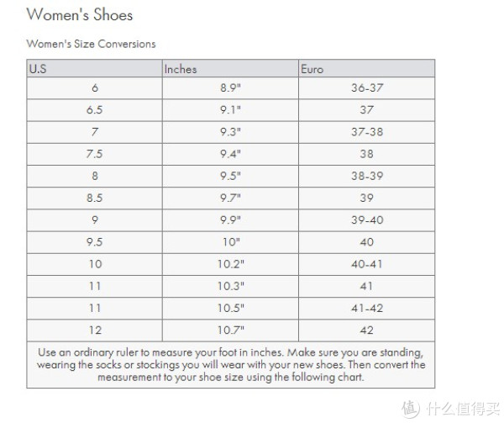504x423 pixels.
Task: Click Euro size 36-37 cell
Action: 367,88
